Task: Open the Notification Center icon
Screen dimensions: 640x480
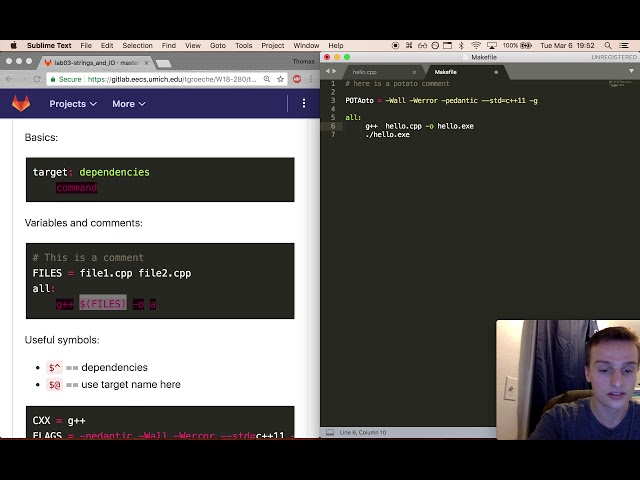Action: coord(624,46)
